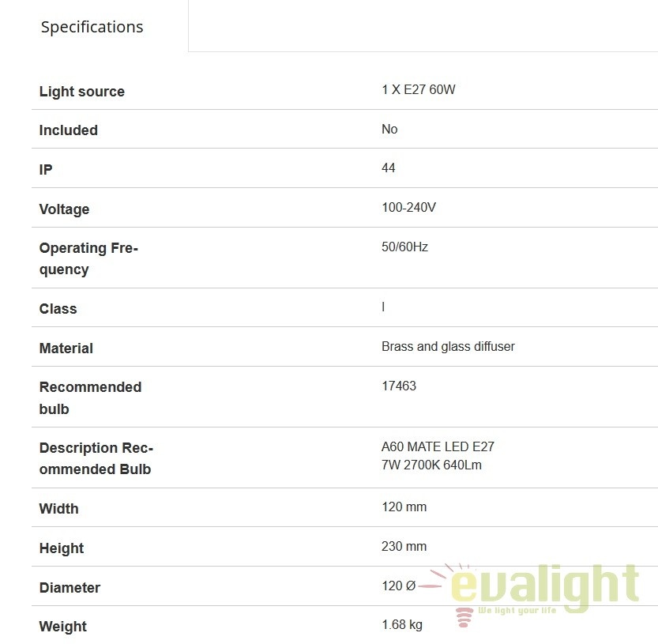Select the Light source row label
The width and height of the screenshot is (658, 644).
point(82,92)
